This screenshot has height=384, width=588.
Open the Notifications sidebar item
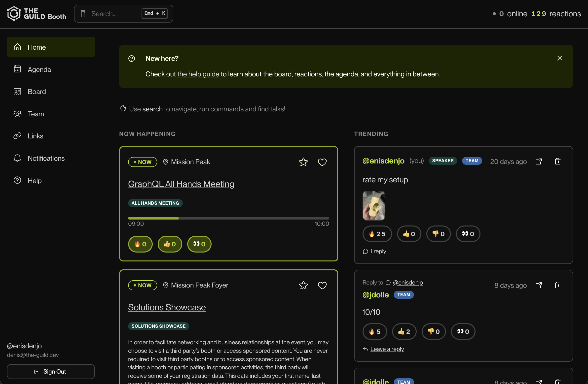point(51,158)
